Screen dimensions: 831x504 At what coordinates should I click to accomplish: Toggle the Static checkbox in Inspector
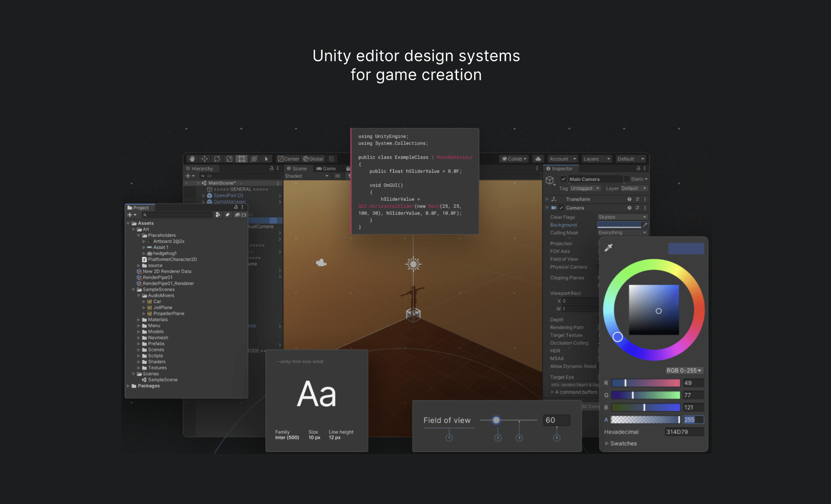pyautogui.click(x=627, y=179)
